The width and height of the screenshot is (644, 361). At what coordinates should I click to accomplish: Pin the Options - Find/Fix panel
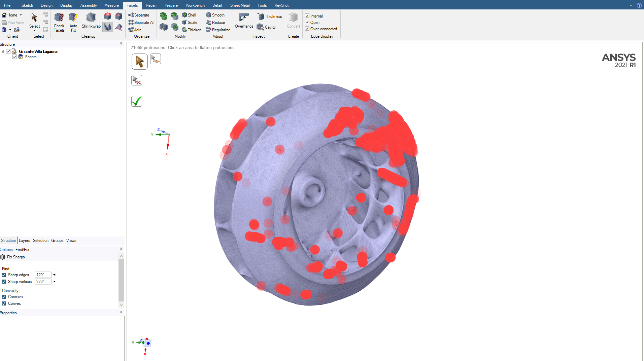click(x=121, y=249)
